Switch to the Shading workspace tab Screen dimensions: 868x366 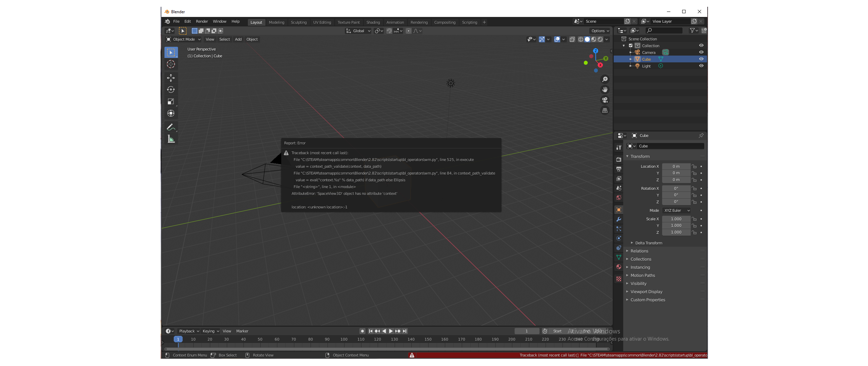click(x=373, y=22)
